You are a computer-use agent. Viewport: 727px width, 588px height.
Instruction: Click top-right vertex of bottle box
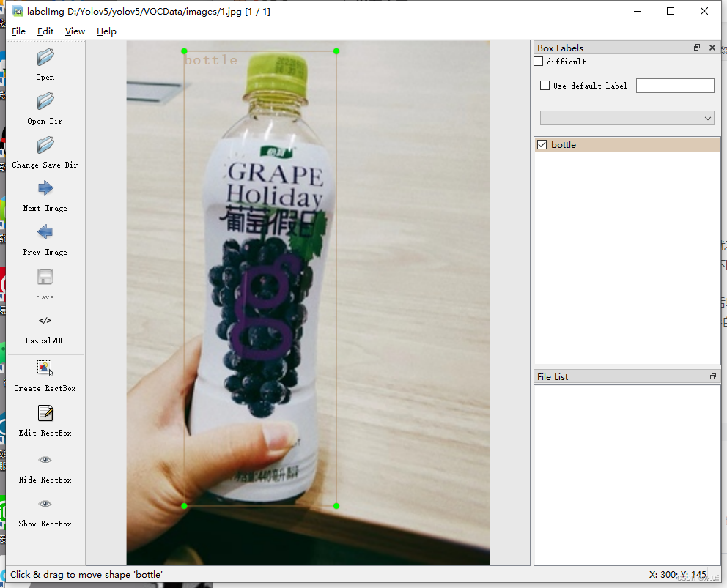tap(336, 51)
